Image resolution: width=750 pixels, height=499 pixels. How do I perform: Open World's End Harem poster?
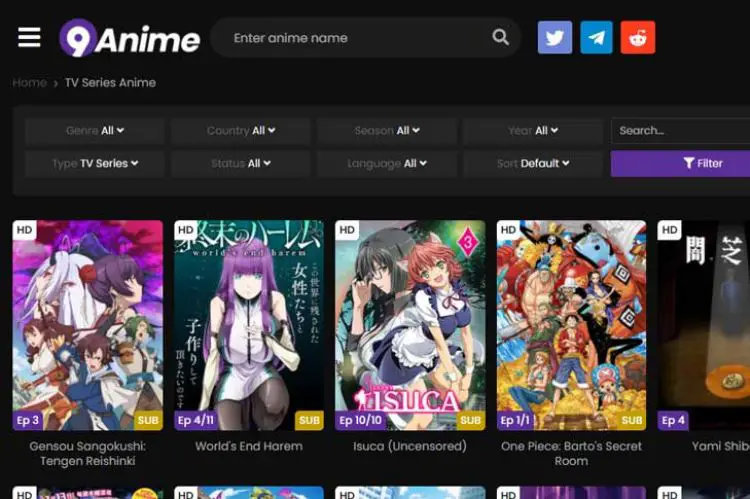click(249, 325)
